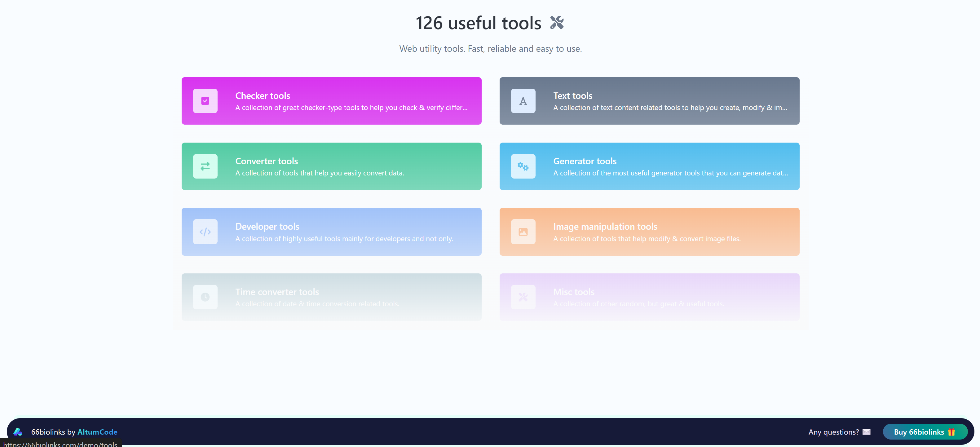Open the Converter tools category
This screenshot has width=980, height=447.
coord(331,166)
